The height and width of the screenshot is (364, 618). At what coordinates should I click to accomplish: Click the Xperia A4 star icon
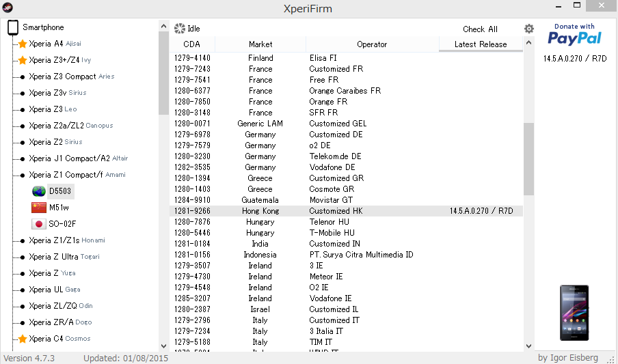click(23, 44)
